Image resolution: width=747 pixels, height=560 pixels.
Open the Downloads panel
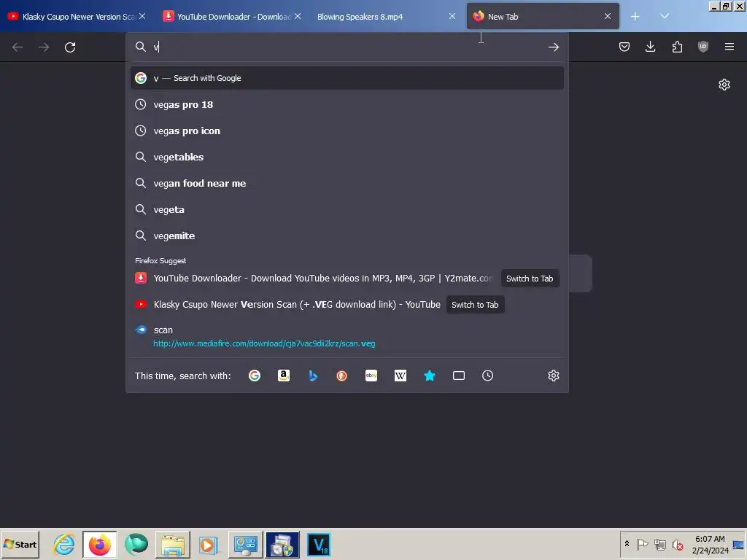click(650, 47)
